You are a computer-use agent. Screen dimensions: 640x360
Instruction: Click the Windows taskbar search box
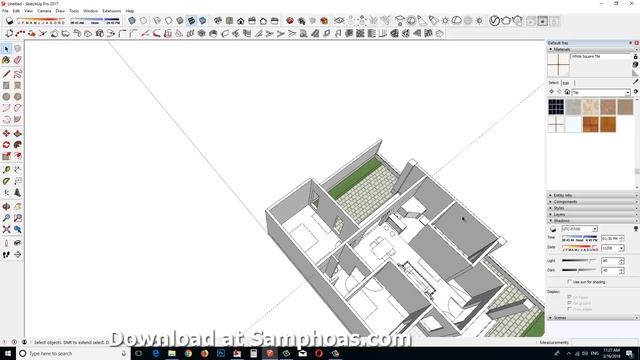coord(73,353)
